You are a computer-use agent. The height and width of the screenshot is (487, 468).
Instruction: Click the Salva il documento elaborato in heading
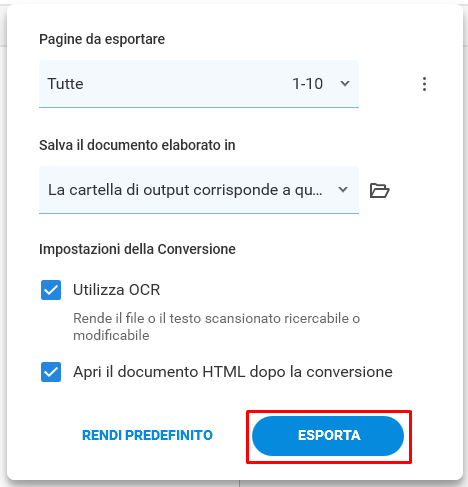point(137,145)
